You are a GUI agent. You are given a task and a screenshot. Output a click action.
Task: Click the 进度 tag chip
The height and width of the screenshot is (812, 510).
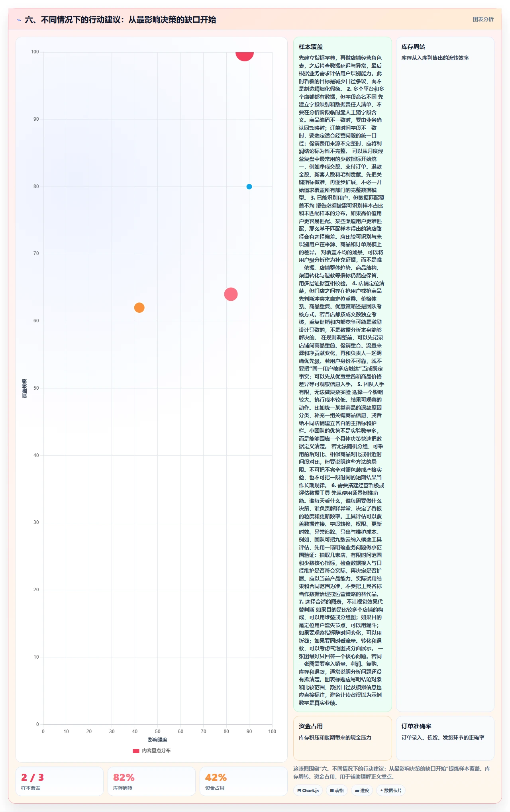[362, 790]
